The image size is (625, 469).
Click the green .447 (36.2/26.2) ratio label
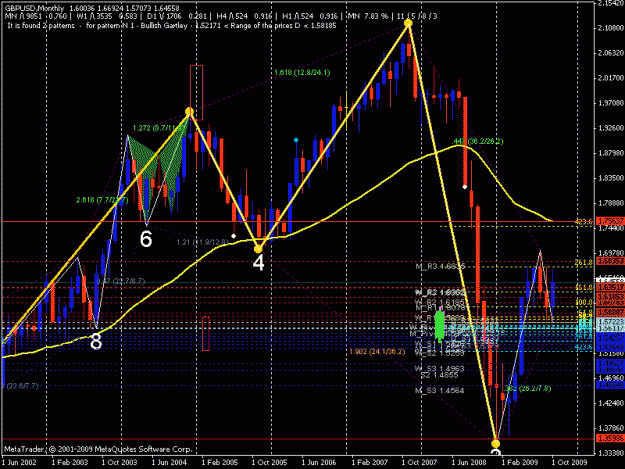pos(478,141)
